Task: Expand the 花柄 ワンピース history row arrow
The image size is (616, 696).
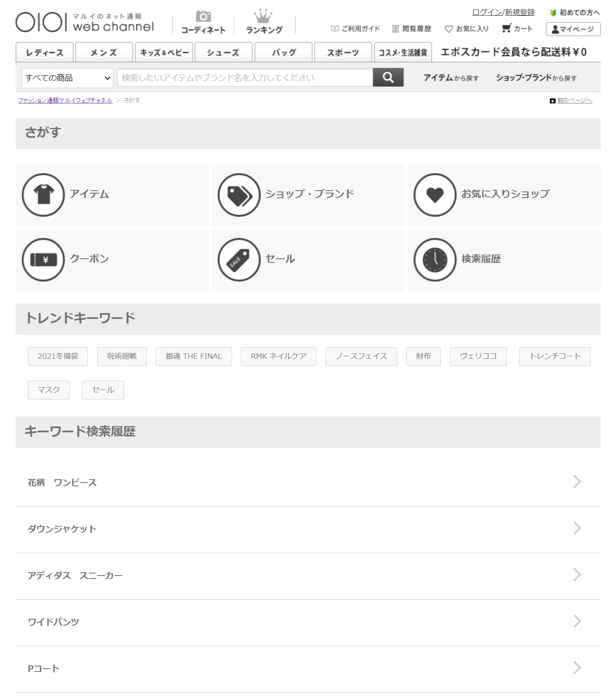Action: coord(577,482)
